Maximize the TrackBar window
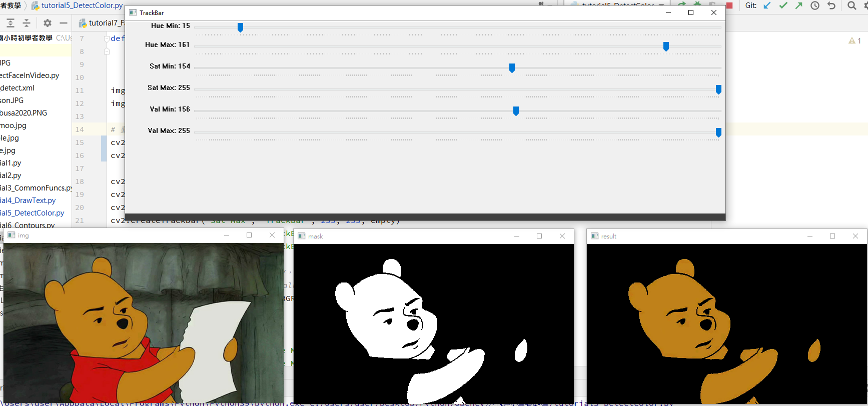Image resolution: width=868 pixels, height=406 pixels. tap(691, 12)
